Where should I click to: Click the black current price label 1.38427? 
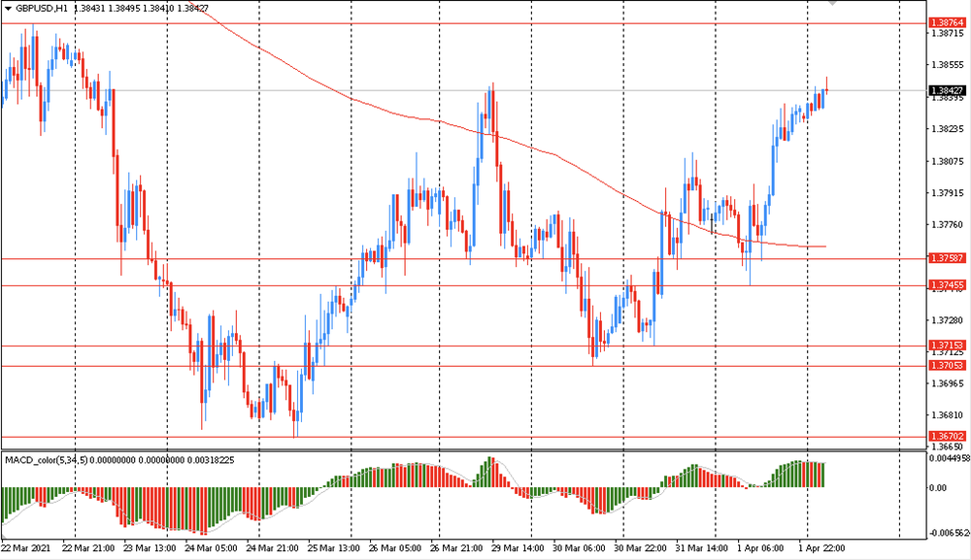948,90
